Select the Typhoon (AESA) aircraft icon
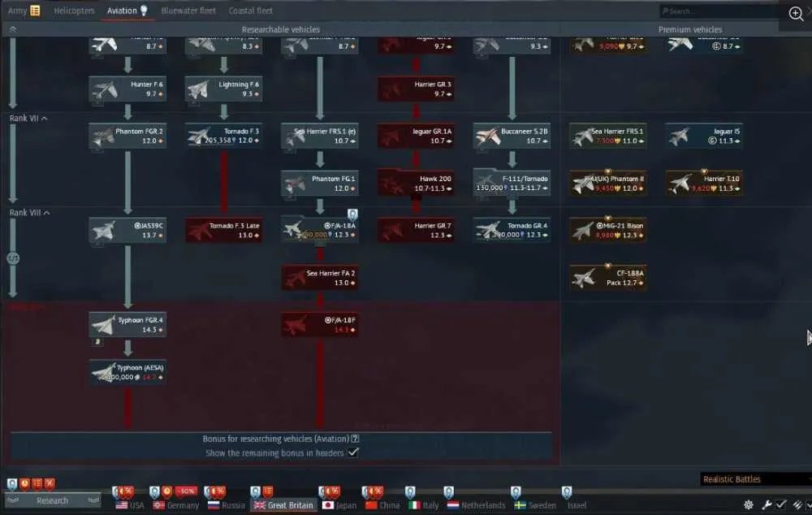The image size is (812, 515). [x=103, y=372]
